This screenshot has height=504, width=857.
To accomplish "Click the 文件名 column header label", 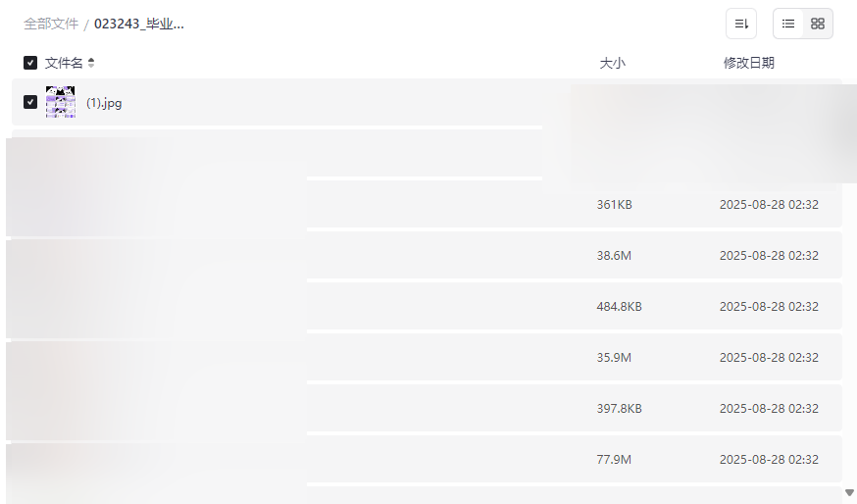I will pyautogui.click(x=64, y=63).
